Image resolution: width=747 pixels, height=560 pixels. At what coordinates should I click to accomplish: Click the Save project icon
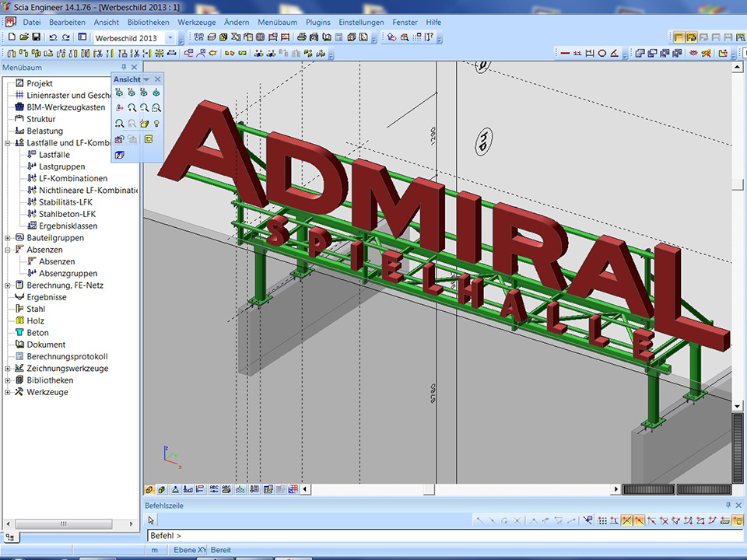tap(37, 37)
